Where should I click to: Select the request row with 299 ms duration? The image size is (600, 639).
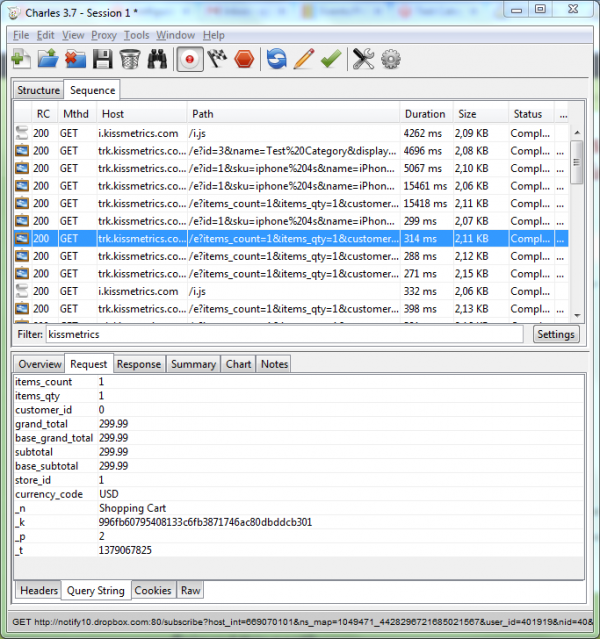click(291, 221)
